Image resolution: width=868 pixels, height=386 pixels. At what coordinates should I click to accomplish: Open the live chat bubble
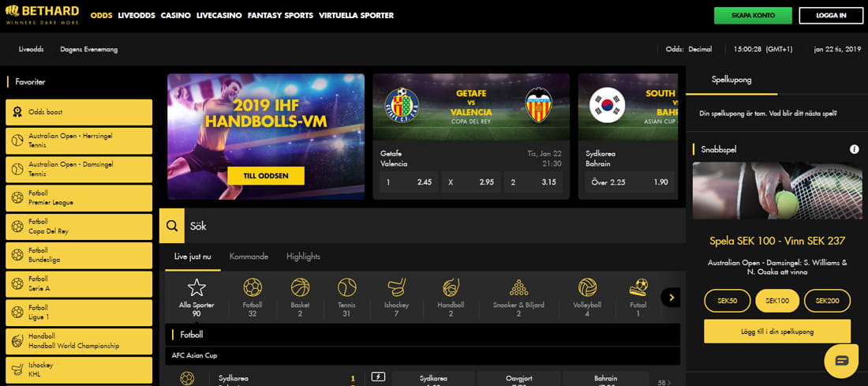[x=841, y=361]
